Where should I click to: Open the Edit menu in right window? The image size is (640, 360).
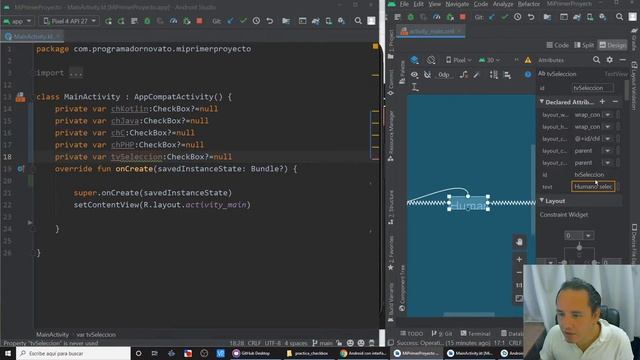click(418, 4)
